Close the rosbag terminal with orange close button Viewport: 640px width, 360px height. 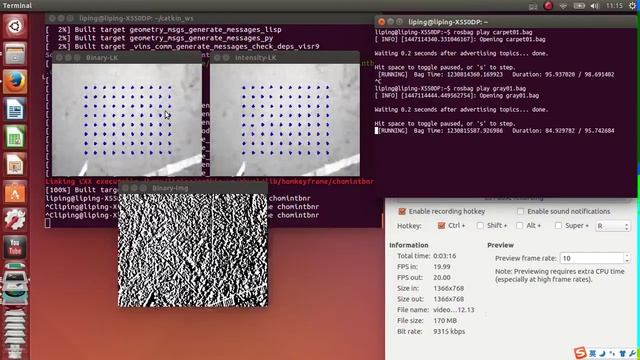click(381, 22)
